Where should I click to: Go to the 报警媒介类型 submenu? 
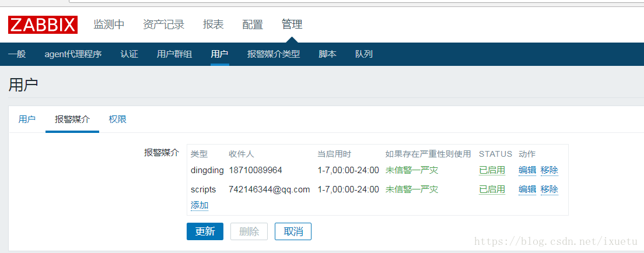[274, 54]
